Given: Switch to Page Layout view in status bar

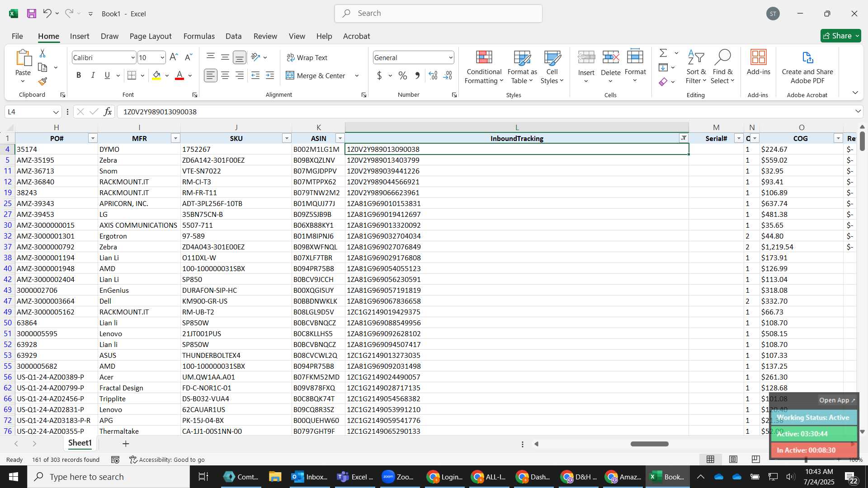Looking at the screenshot, I should [x=733, y=460].
